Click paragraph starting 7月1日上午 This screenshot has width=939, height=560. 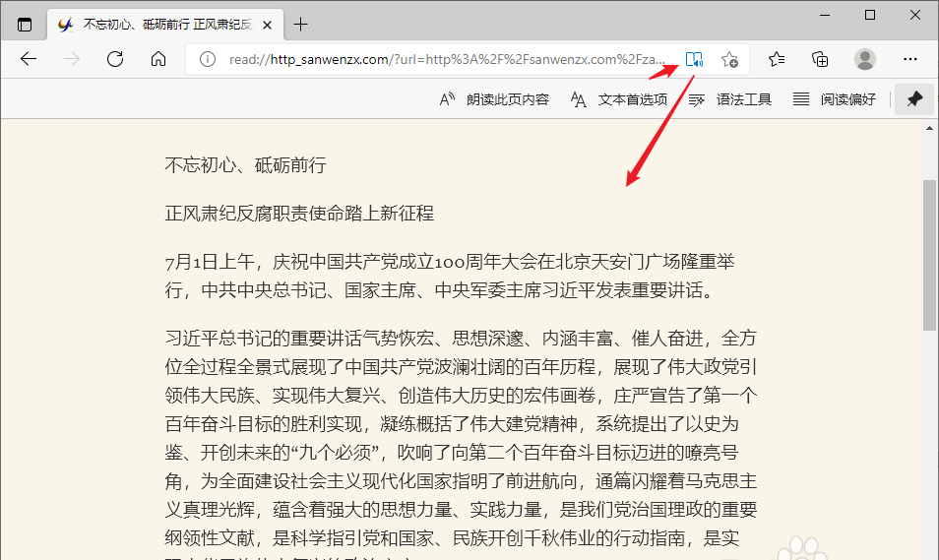coord(450,276)
